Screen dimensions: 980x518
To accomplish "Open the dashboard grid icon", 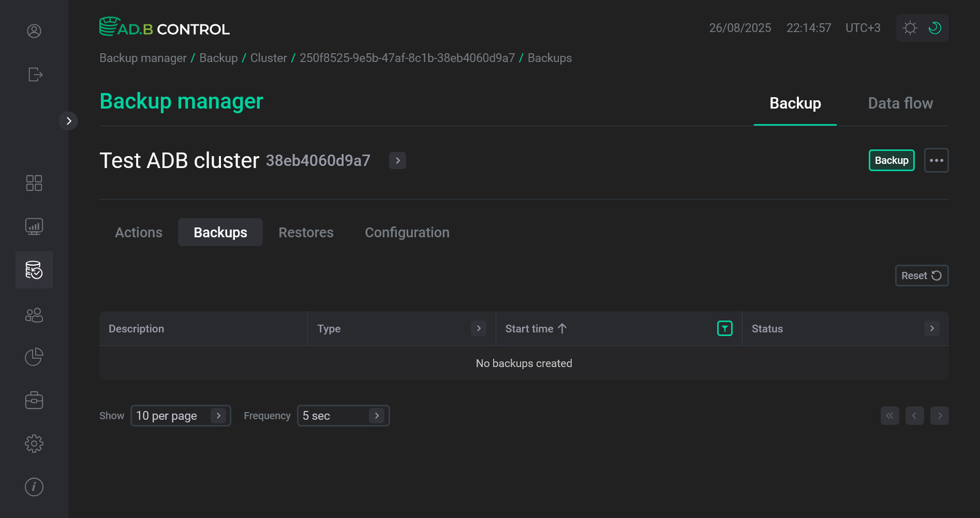I will coord(34,183).
